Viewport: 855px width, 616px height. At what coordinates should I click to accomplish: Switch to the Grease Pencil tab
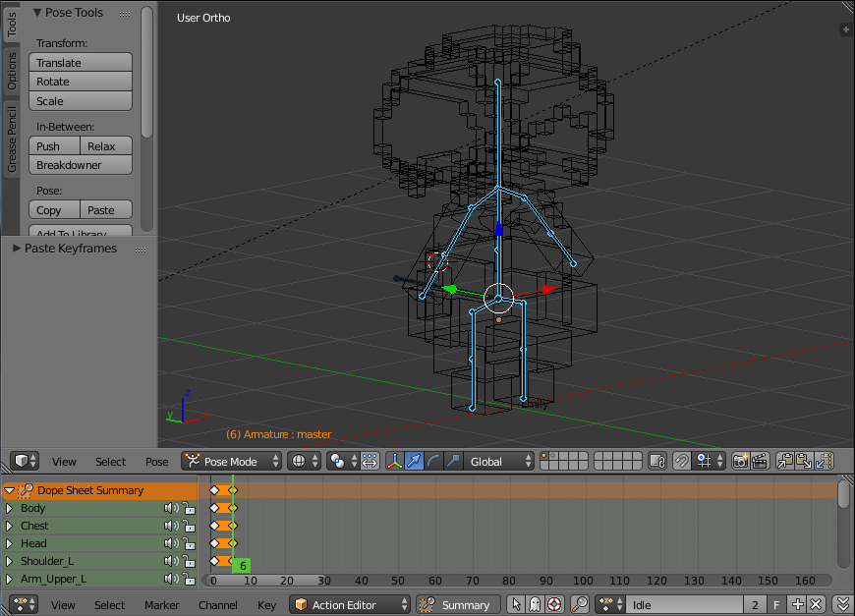pos(12,140)
